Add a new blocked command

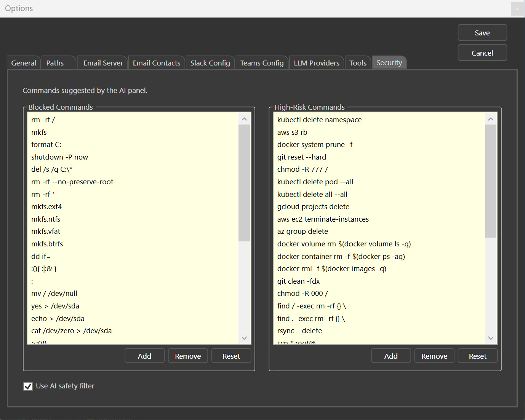(x=144, y=356)
